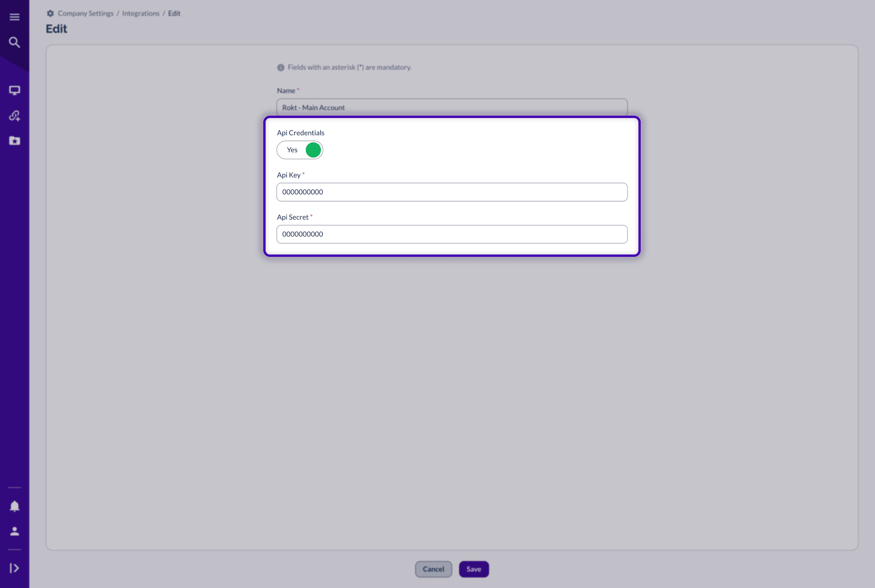875x588 pixels.
Task: Open notifications bell icon
Action: pos(14,506)
